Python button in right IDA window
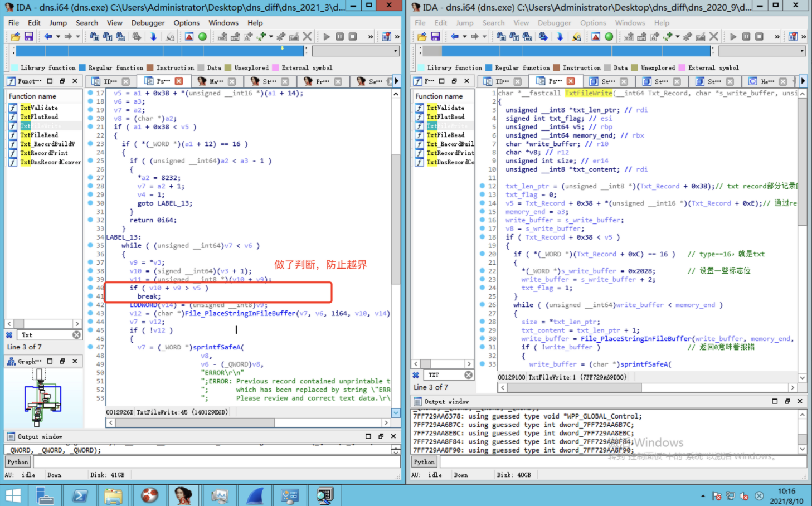The width and height of the screenshot is (812, 506). [424, 462]
